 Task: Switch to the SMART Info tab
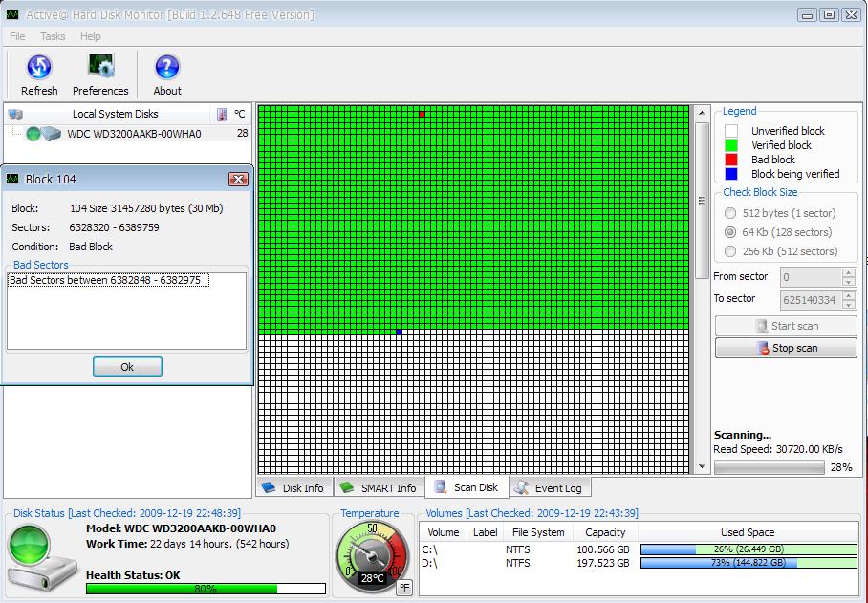click(x=380, y=488)
